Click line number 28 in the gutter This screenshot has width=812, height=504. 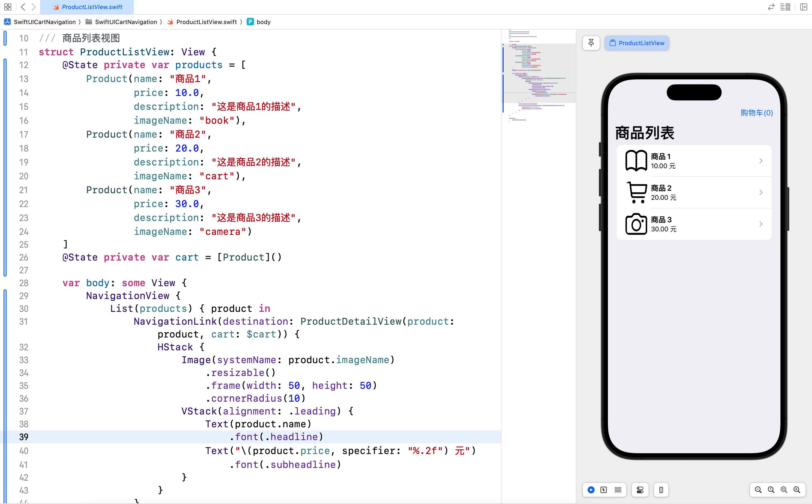(24, 283)
